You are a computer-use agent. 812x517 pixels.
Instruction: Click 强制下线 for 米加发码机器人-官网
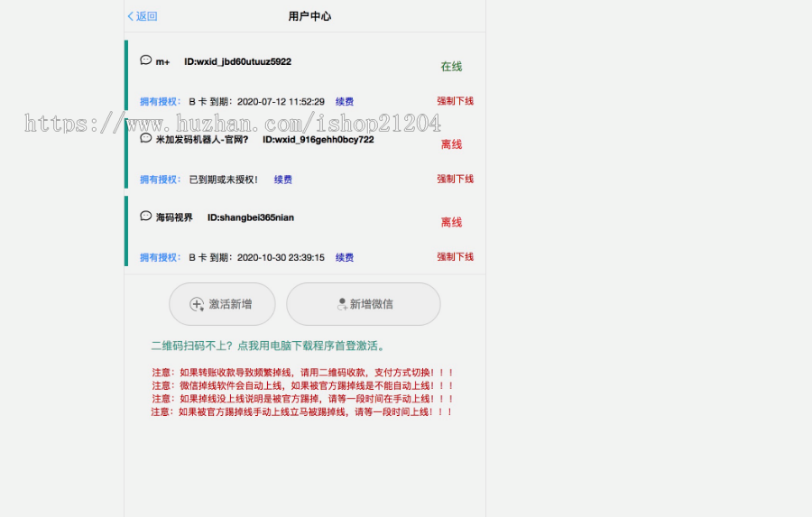coord(456,179)
